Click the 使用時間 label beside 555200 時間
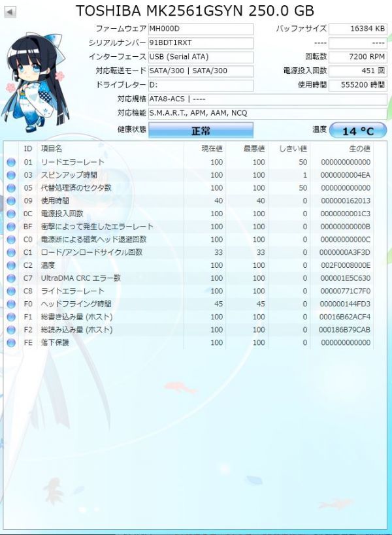392x535 pixels. point(312,85)
